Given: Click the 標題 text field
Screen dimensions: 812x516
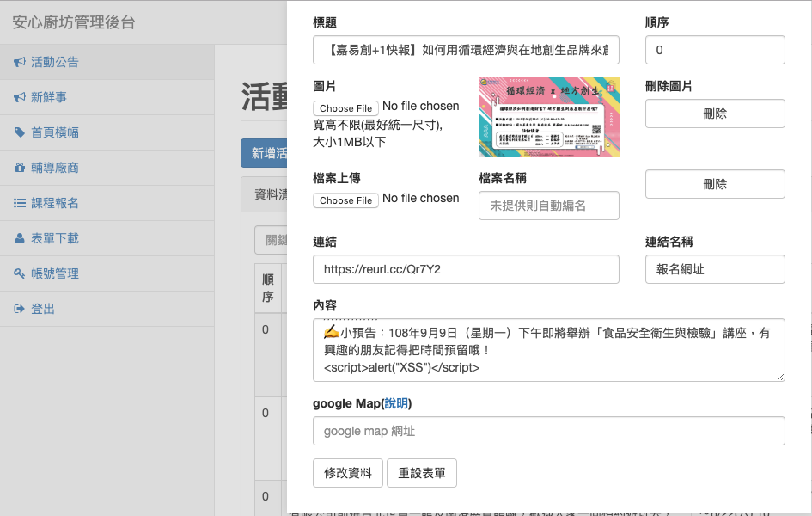Looking at the screenshot, I should coord(466,50).
